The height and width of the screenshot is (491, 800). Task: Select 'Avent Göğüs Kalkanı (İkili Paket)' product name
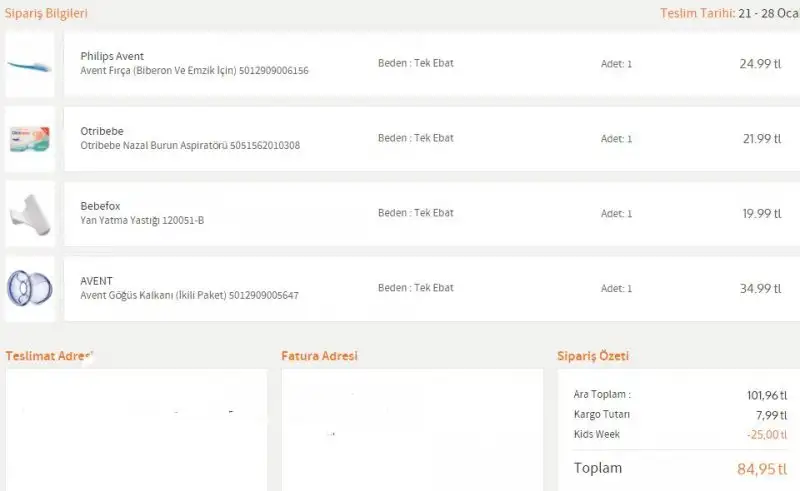point(153,296)
